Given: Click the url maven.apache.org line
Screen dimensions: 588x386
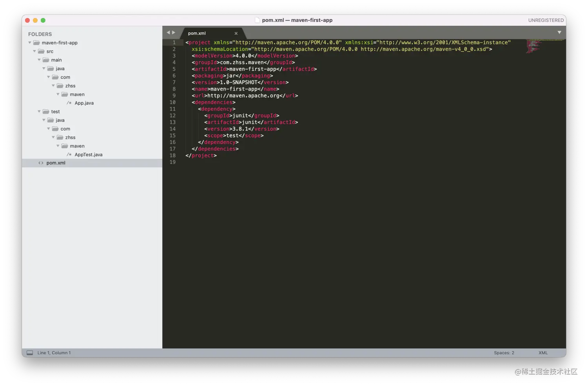Looking at the screenshot, I should tap(245, 96).
